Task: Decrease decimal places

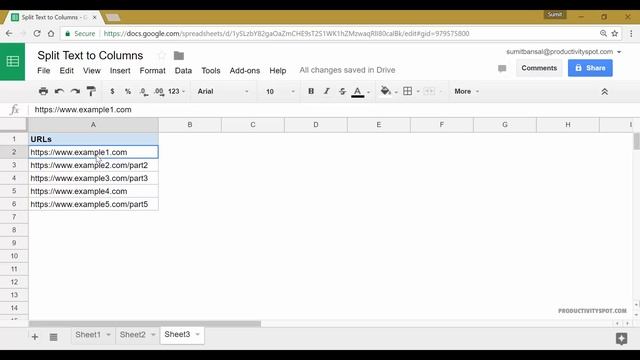Action: click(x=143, y=92)
